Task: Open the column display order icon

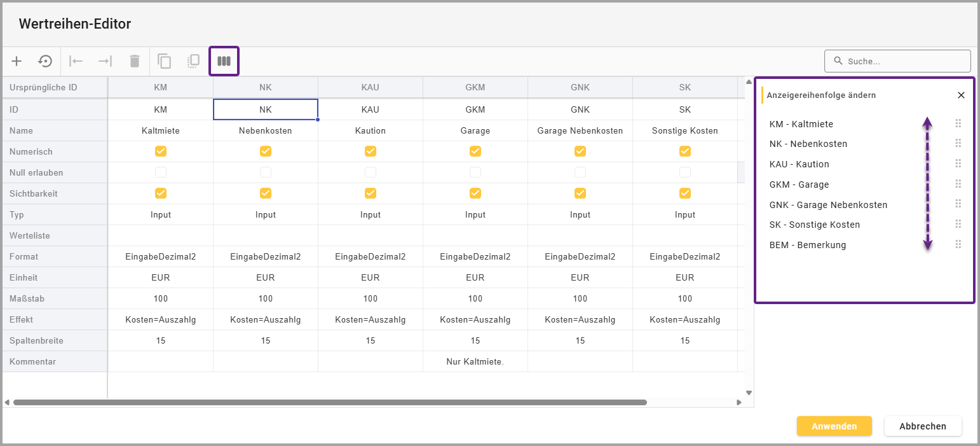Action: pos(224,61)
